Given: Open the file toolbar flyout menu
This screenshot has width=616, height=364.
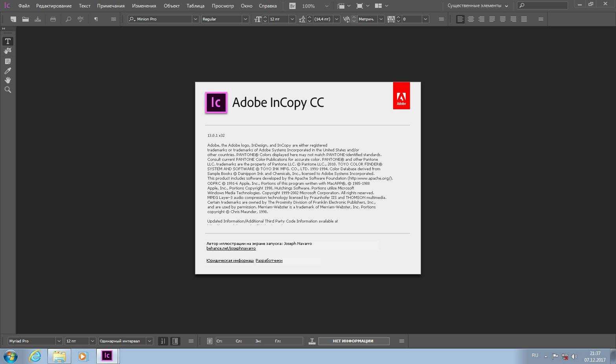Looking at the screenshot, I should (114, 19).
